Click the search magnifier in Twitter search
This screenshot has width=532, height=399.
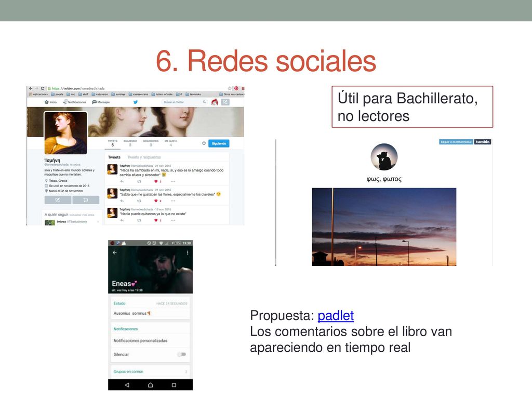point(204,102)
